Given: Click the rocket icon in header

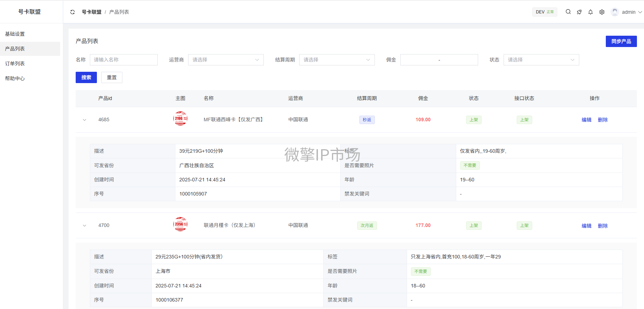Looking at the screenshot, I should [579, 12].
